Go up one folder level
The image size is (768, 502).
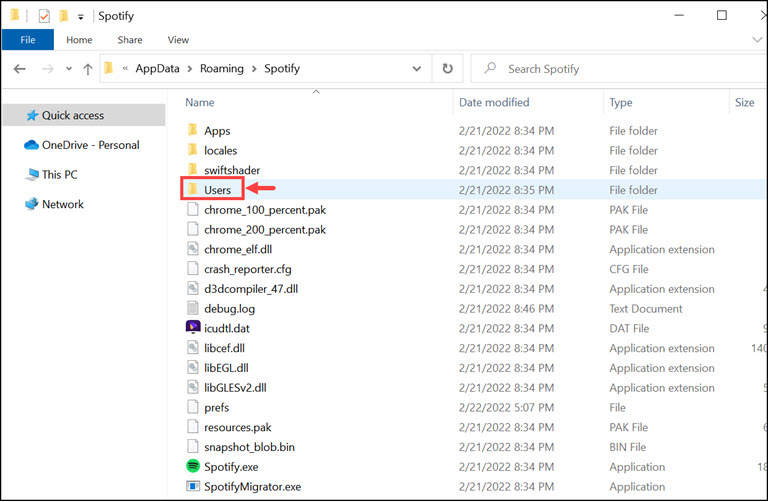88,69
